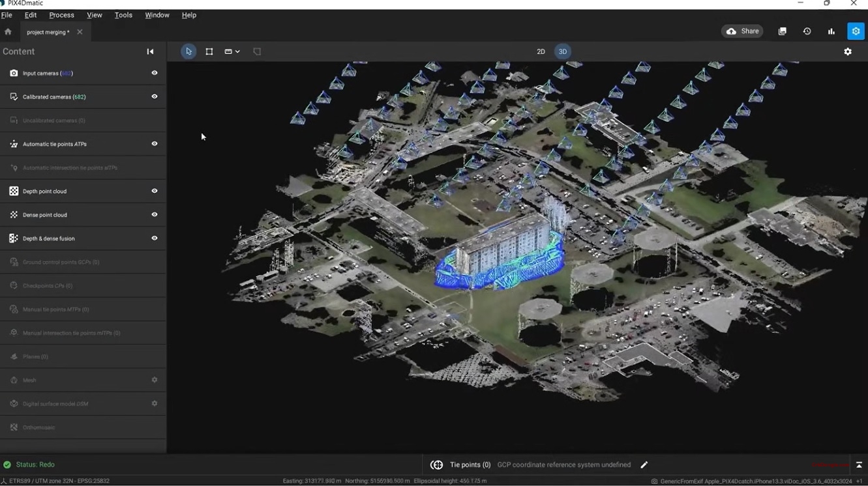Open the Tie points GCP editor pencil icon
This screenshot has width=868, height=486.
(x=644, y=465)
